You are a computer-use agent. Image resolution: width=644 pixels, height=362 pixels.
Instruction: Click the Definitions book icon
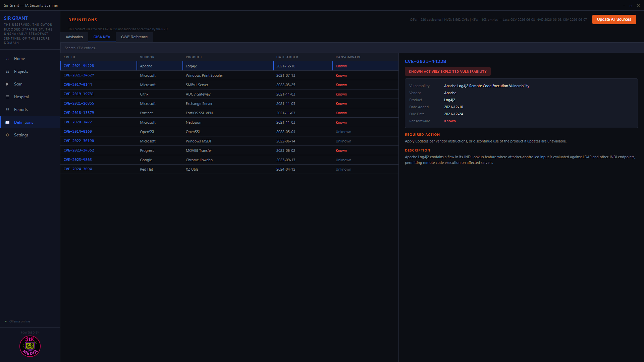click(x=7, y=122)
